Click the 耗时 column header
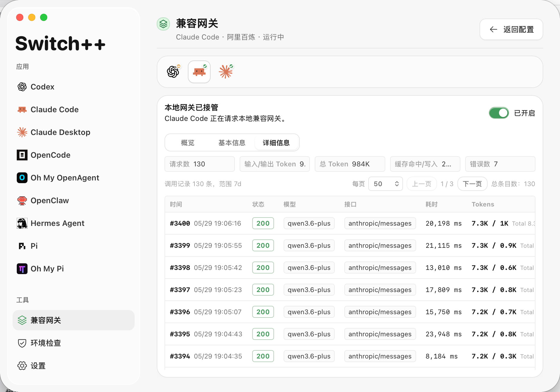 (432, 204)
